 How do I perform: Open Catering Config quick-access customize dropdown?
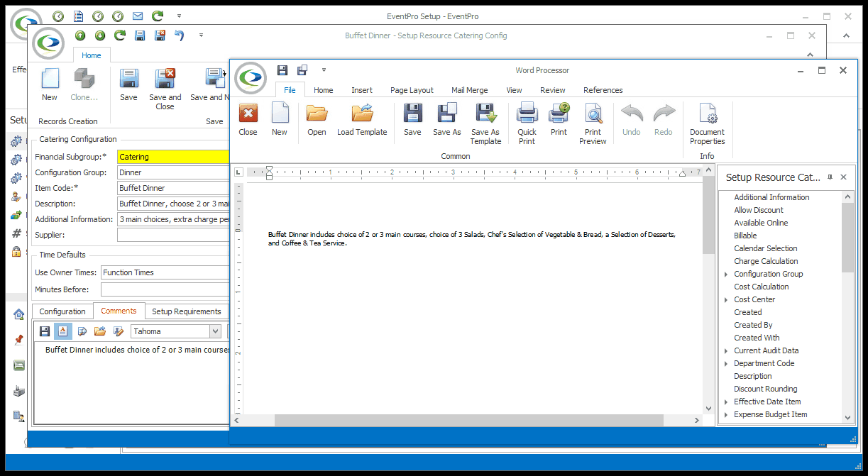tap(202, 35)
